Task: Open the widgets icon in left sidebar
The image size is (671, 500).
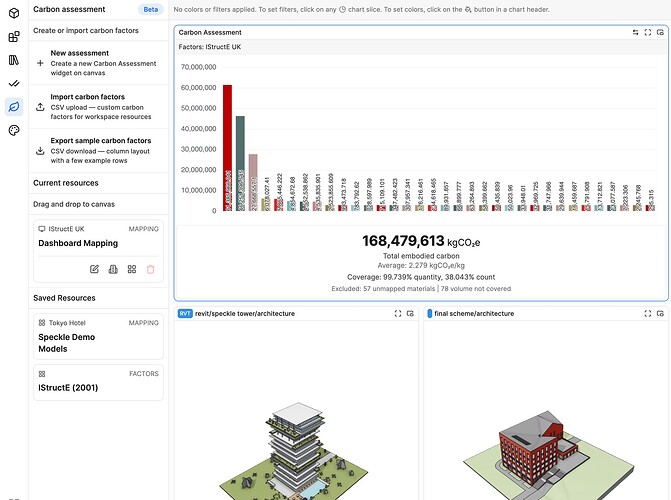Action: point(14,37)
